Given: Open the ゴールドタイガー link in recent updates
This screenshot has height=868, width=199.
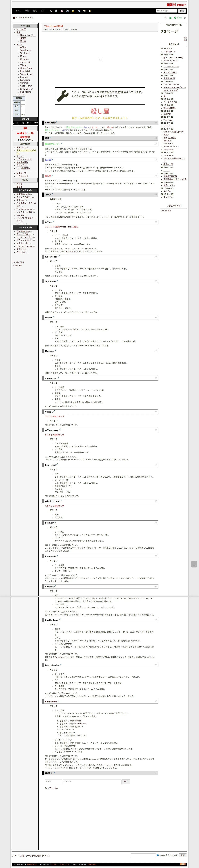Looking at the screenshot, I should (171, 102).
